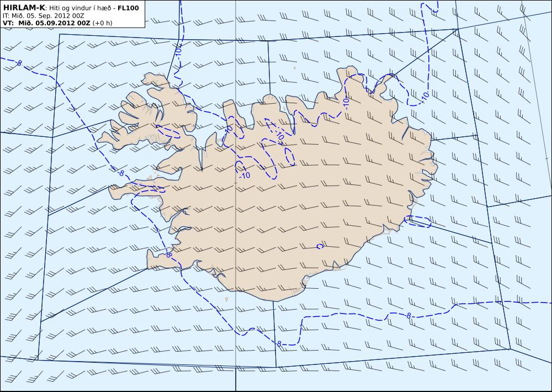Click the 'VT: Mið. 05.09.2012 00Z' valid time
This screenshot has height=392, width=552.
[x=46, y=23]
